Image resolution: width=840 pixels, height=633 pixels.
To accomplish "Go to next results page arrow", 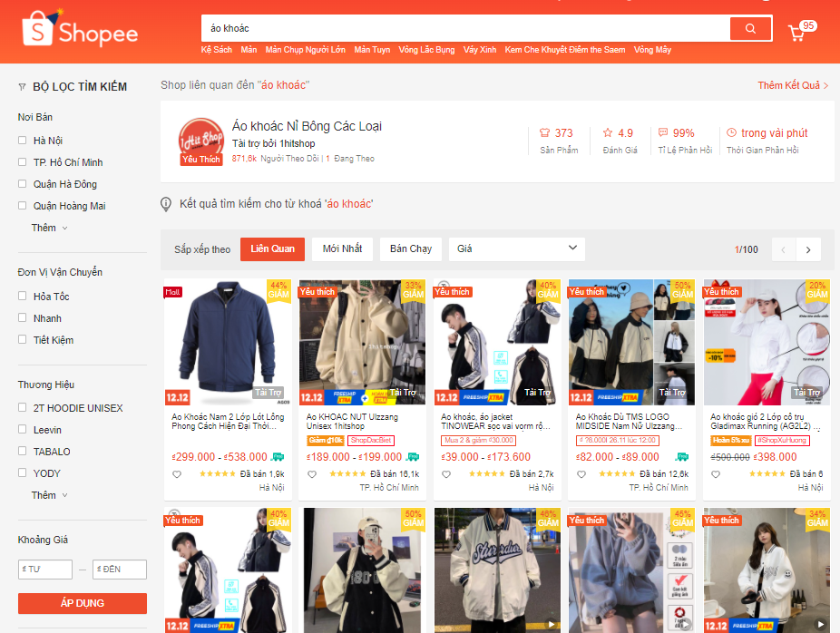I will click(807, 249).
